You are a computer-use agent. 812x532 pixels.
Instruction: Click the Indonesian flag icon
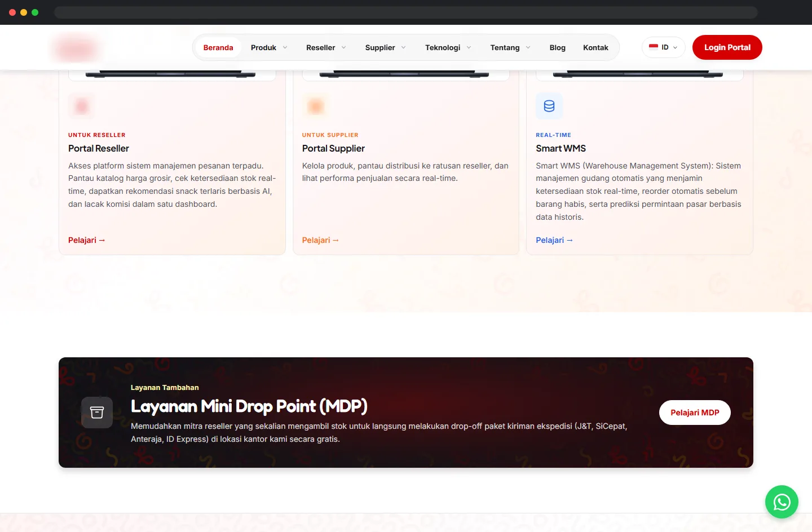coord(654,47)
